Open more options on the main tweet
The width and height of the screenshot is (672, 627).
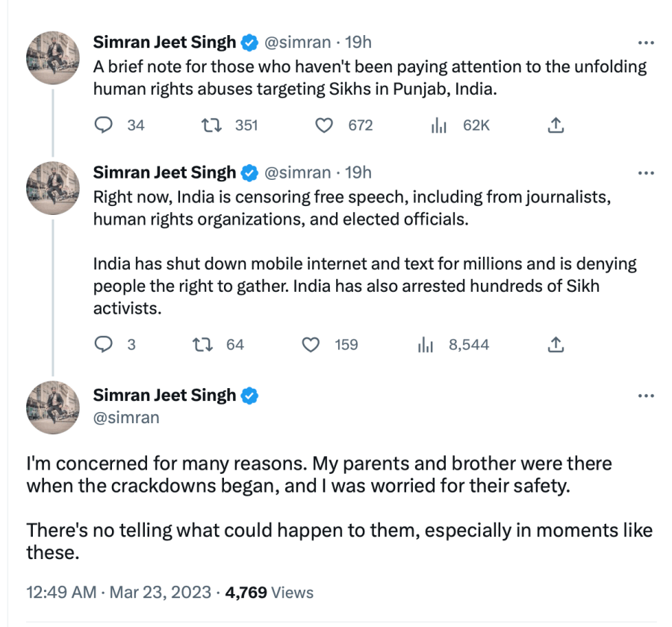point(645,396)
